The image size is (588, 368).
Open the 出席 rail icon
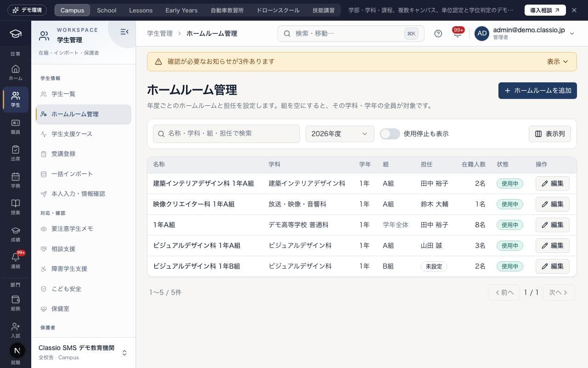(16, 153)
